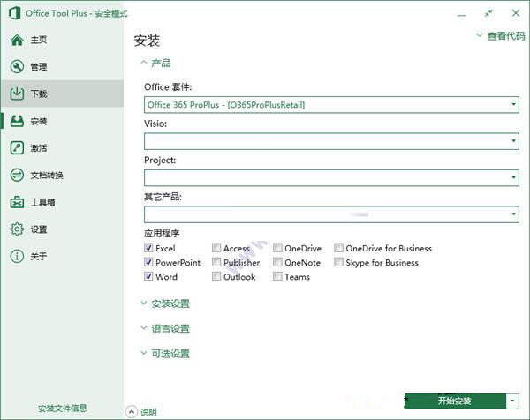Viewport: 530px width, 420px height.
Task: Click the Settings gear icon
Action: (x=17, y=229)
